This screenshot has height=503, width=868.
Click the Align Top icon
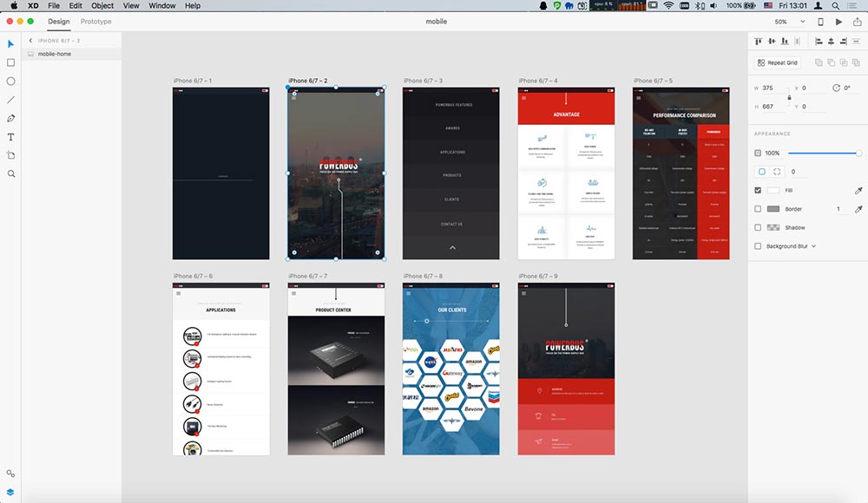pyautogui.click(x=759, y=42)
